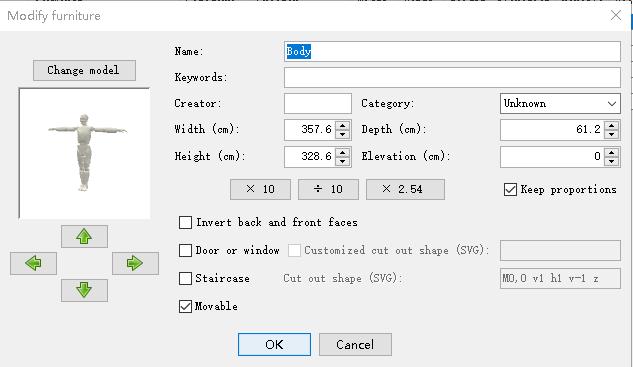
Task: Click the Elevation value field
Action: tap(552, 157)
